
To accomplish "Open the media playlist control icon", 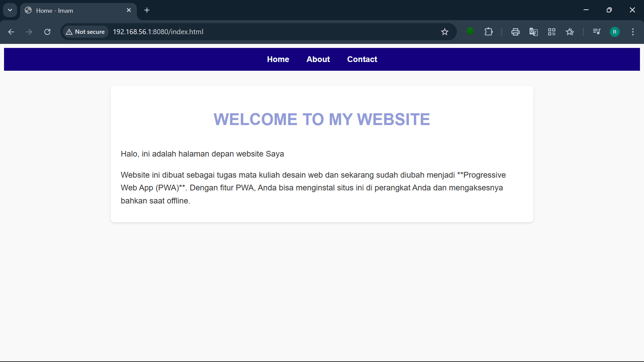I will (x=597, y=32).
